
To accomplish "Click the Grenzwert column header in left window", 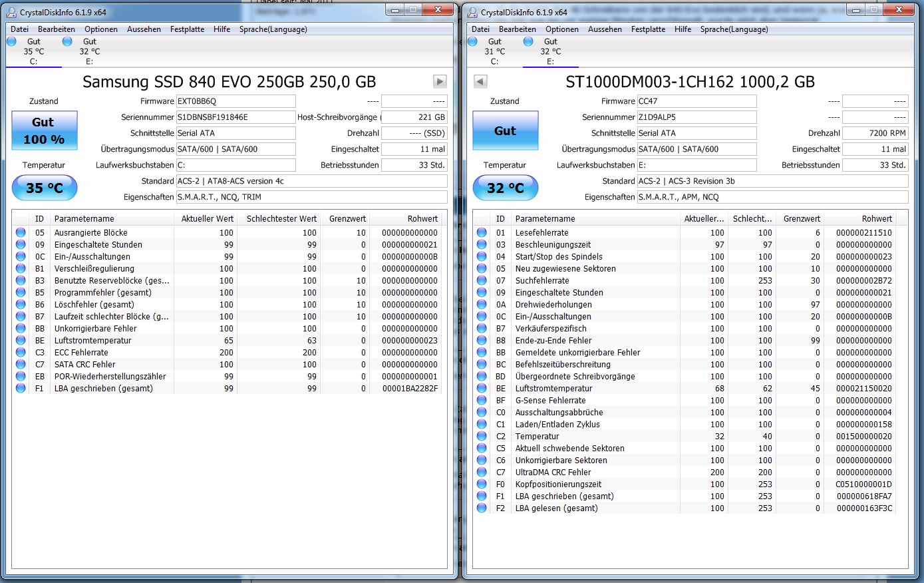I will [345, 218].
